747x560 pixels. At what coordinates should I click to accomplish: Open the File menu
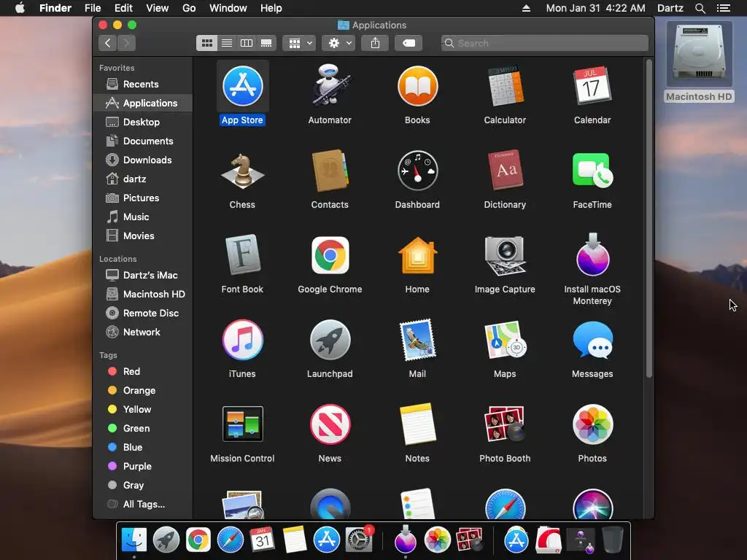coord(93,8)
